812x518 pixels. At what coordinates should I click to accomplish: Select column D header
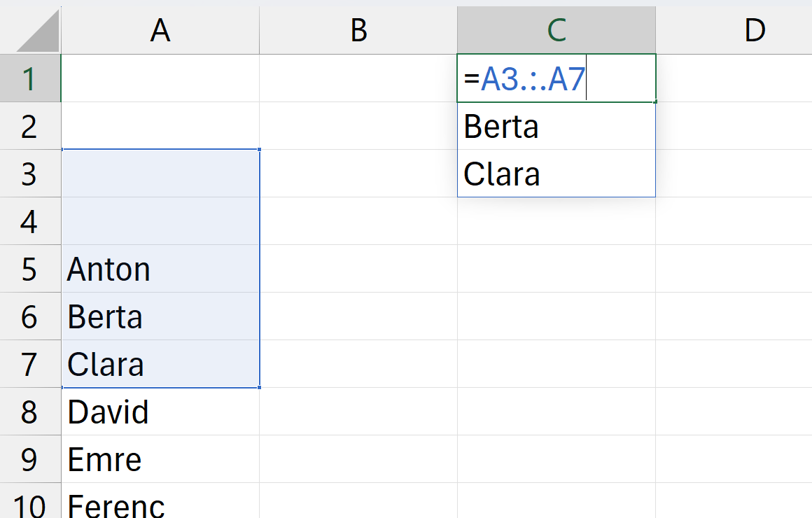pyautogui.click(x=754, y=30)
